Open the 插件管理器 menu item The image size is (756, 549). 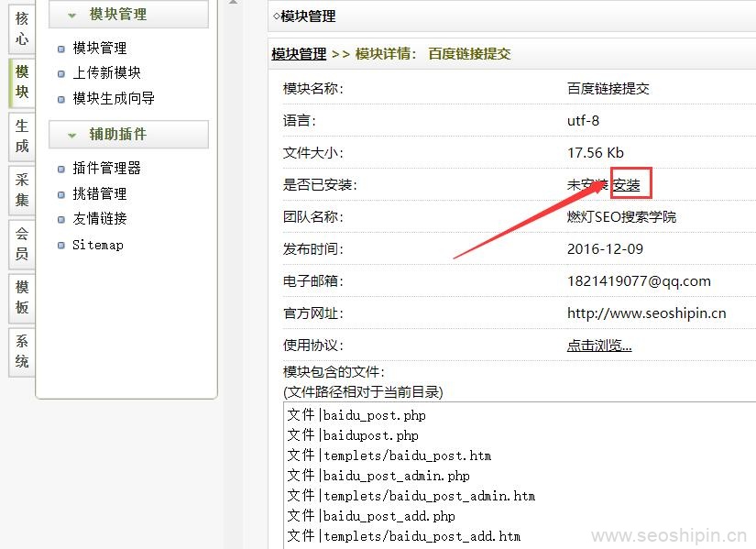[x=106, y=169]
